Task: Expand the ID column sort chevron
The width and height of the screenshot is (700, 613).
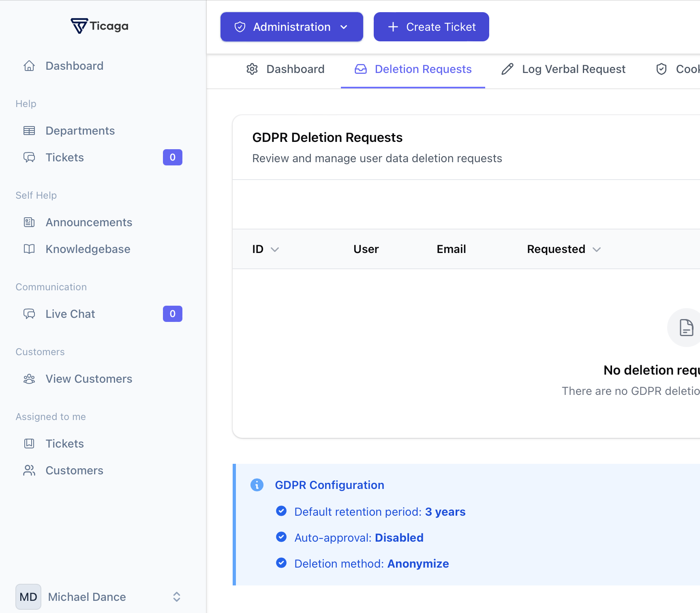Action: coord(275,250)
